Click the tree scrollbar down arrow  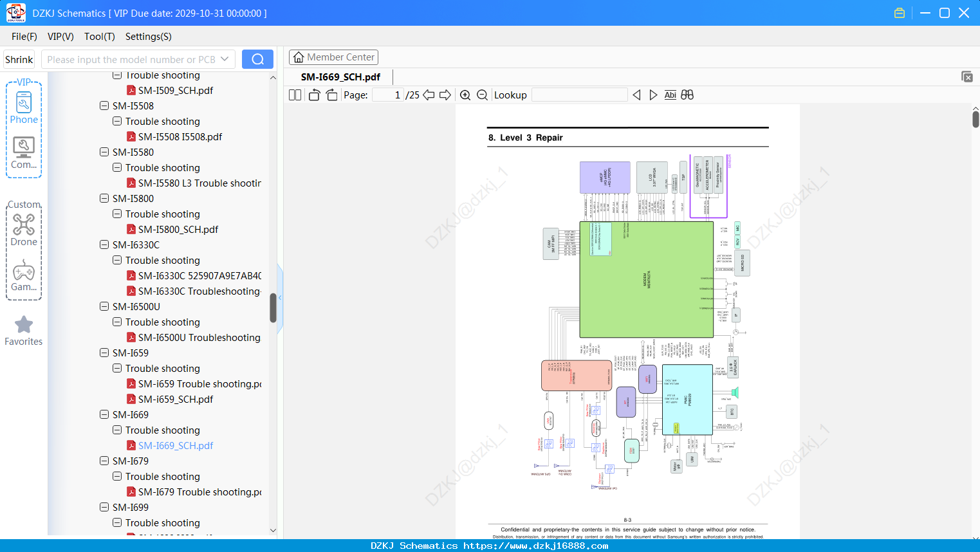coord(273,530)
